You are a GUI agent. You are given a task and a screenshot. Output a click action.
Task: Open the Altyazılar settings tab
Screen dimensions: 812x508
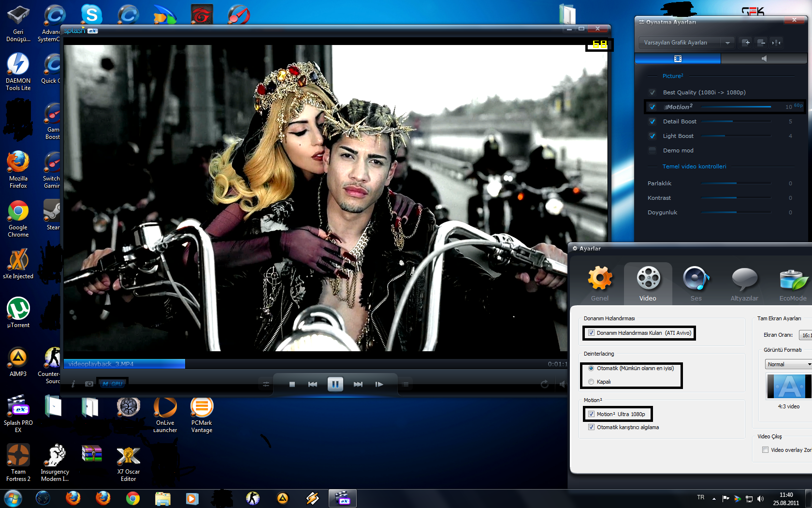[744, 284]
